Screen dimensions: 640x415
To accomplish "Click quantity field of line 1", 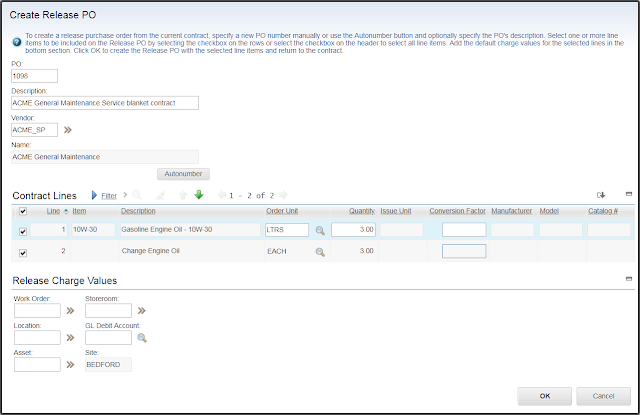I will [353, 230].
